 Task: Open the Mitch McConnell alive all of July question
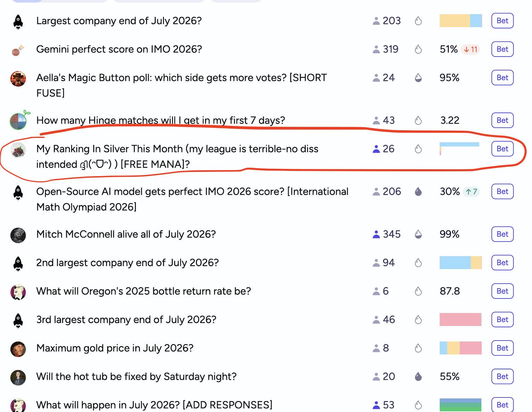pos(126,234)
